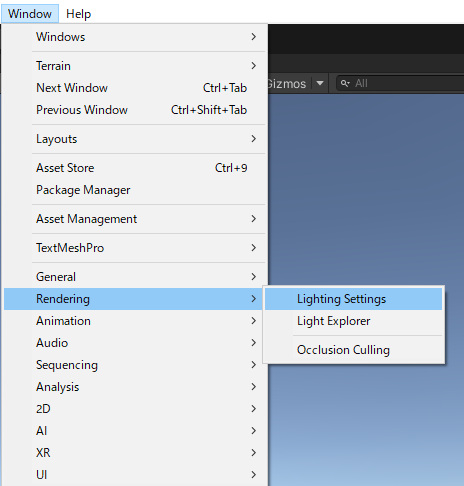Expand the Terrain submenu

[x=134, y=66]
